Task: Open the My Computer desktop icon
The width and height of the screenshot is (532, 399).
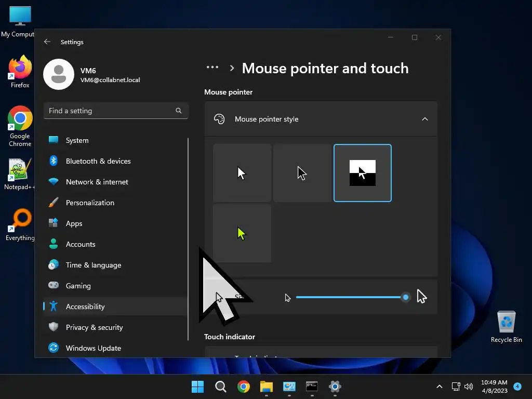Action: (20, 21)
